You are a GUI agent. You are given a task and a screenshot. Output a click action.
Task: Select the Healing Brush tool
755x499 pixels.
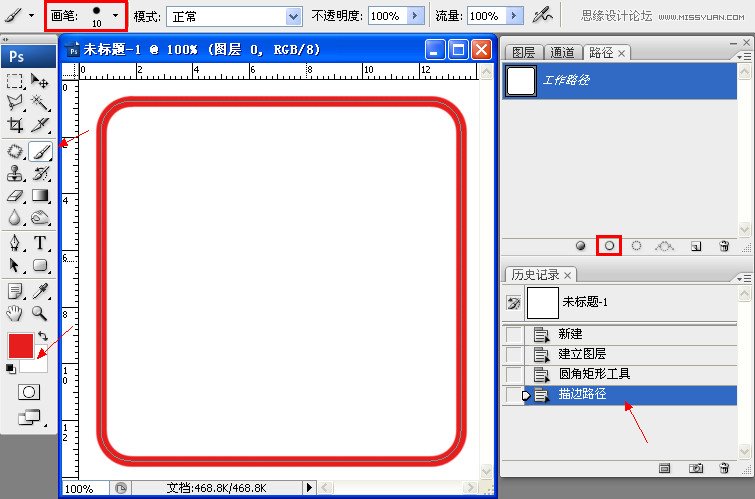(x=15, y=151)
